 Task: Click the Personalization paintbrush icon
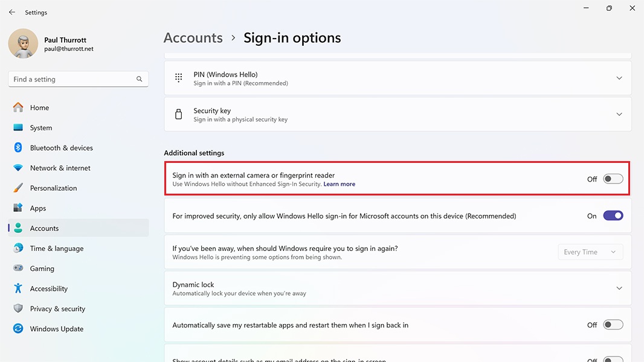pyautogui.click(x=18, y=188)
